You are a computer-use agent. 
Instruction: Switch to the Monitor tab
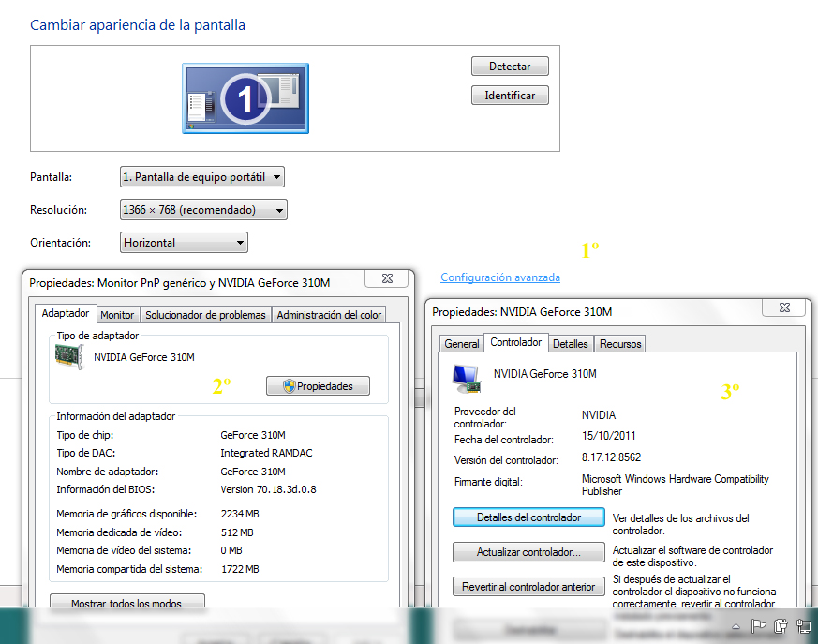[x=117, y=315]
